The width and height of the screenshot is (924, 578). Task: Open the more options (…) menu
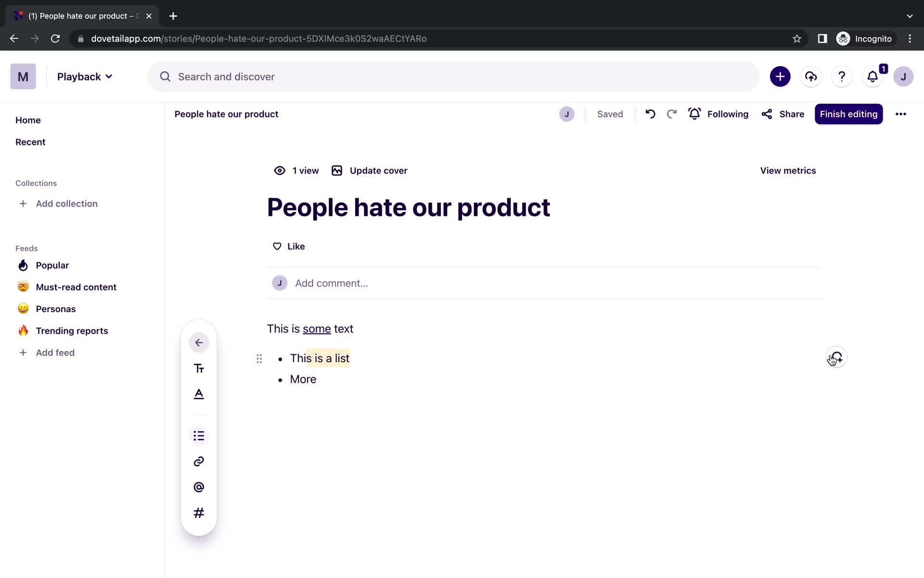pos(901,114)
